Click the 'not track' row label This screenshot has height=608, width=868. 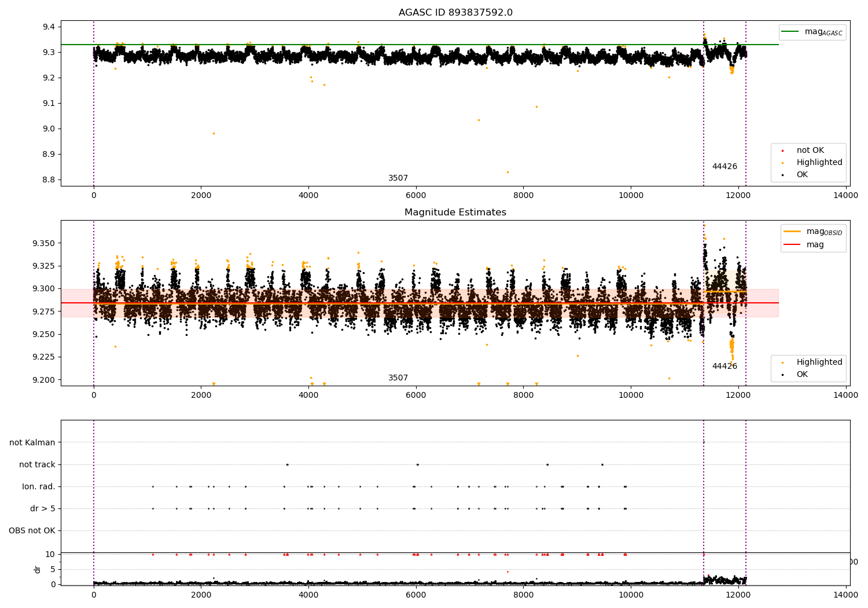pos(37,464)
